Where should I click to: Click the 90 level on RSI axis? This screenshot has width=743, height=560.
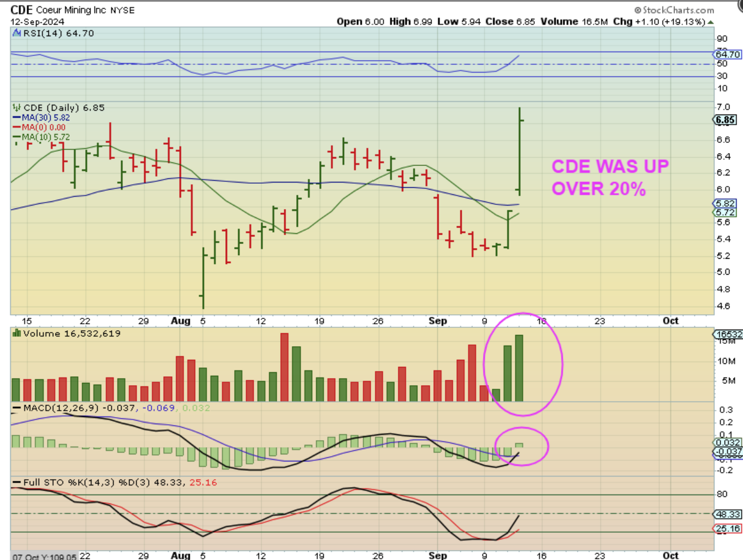click(722, 39)
